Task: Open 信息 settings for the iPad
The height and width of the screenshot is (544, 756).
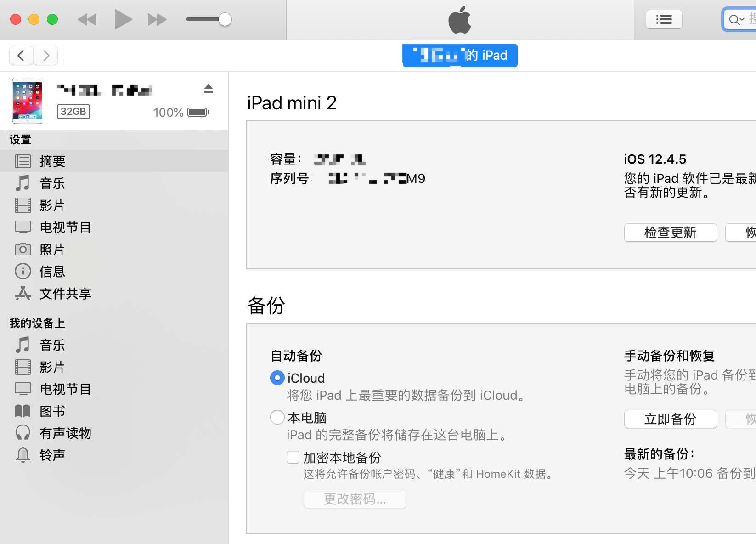Action: pos(52,271)
